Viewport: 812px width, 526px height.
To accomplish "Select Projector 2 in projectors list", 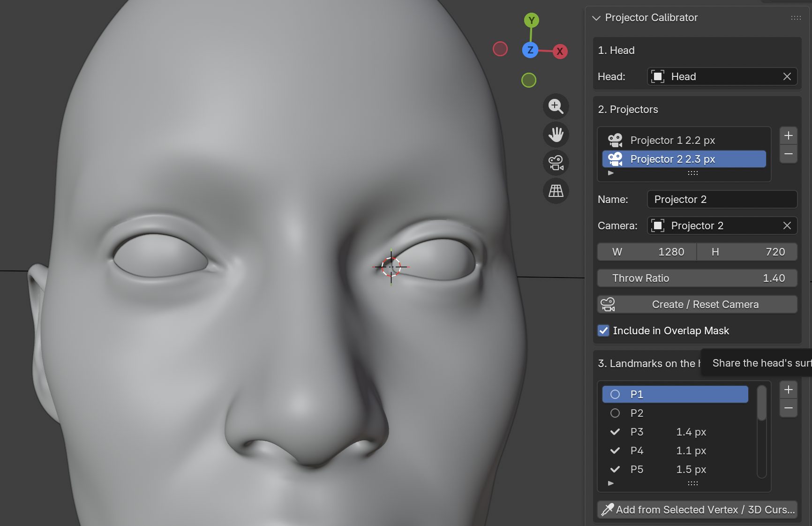I will pyautogui.click(x=684, y=159).
